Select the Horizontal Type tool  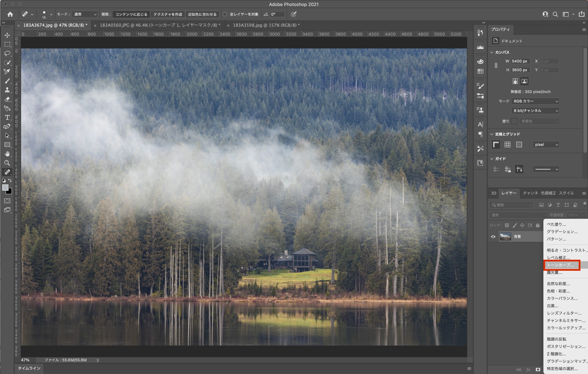(7, 117)
